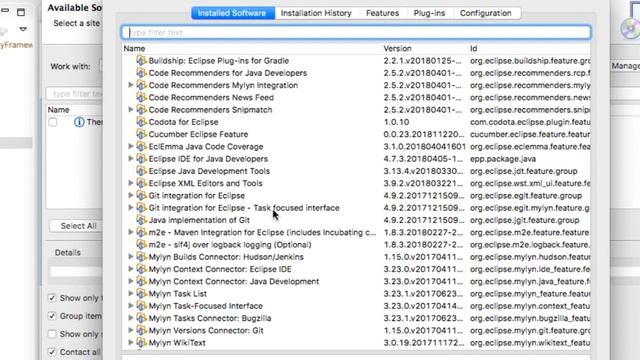This screenshot has width=640, height=360.
Task: Click the Cucumber Eclipse Feature icon
Action: click(141, 134)
